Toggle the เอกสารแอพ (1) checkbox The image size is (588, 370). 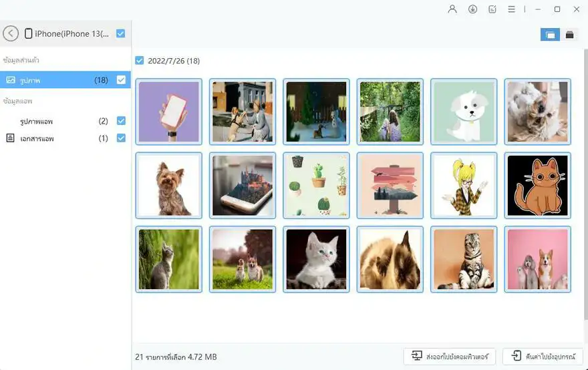click(x=121, y=138)
